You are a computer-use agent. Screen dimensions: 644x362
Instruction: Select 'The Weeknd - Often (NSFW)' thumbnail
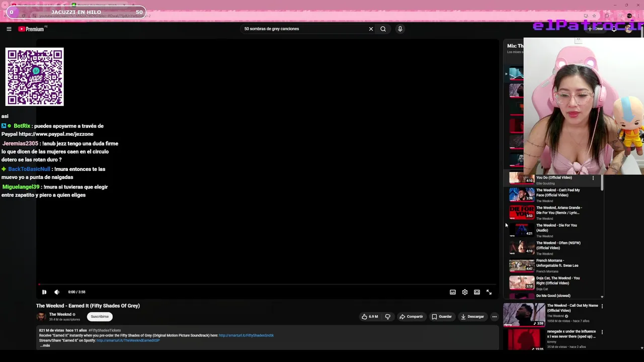(522, 247)
